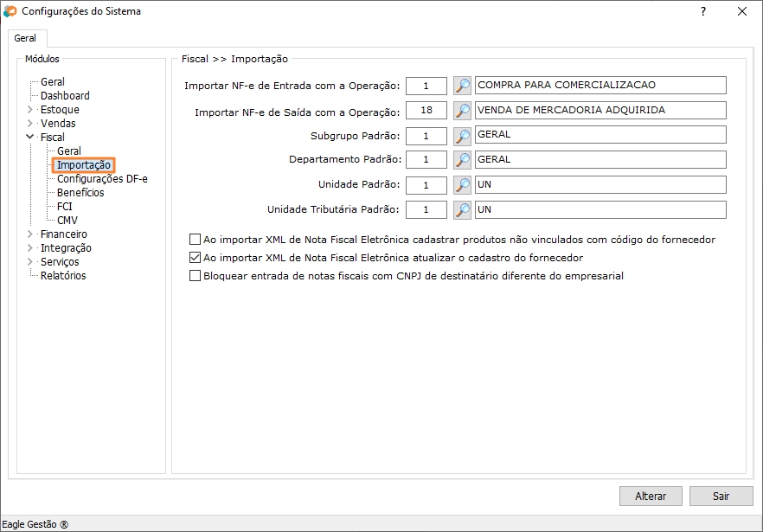The width and height of the screenshot is (763, 532).
Task: Switch to the Geral tab
Action: pyautogui.click(x=25, y=39)
